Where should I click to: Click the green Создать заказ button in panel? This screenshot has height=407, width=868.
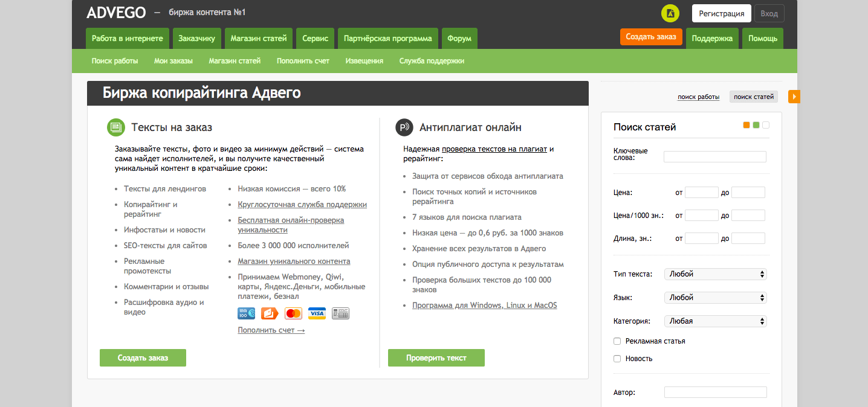pyautogui.click(x=143, y=358)
